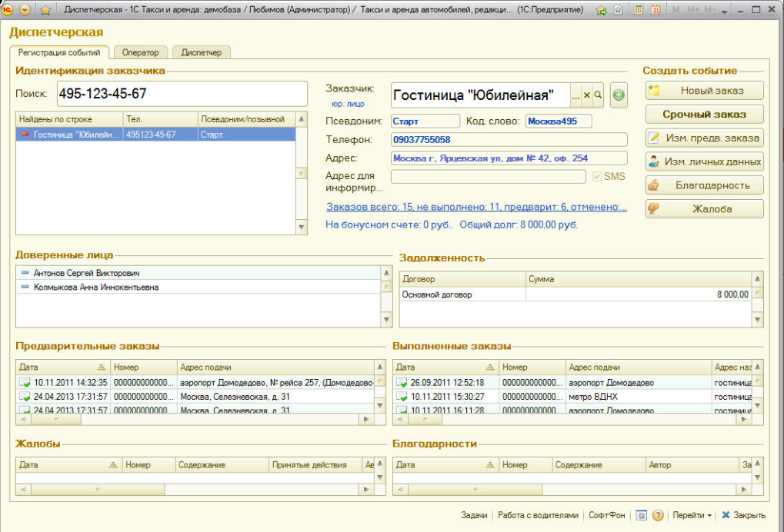Select Антонов Сергей Викторович in trusted persons
This screenshot has width=784, height=532.
86,273
